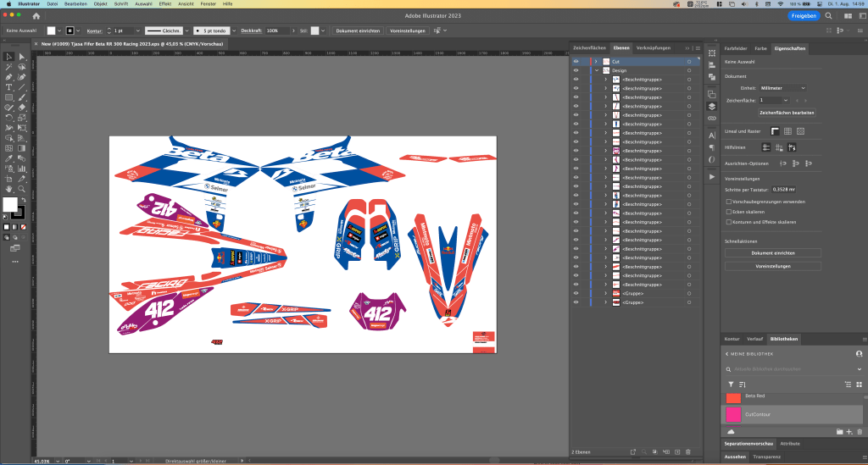The image size is (868, 465).
Task: Show the grid via Lineal und Raster
Action: click(787, 131)
